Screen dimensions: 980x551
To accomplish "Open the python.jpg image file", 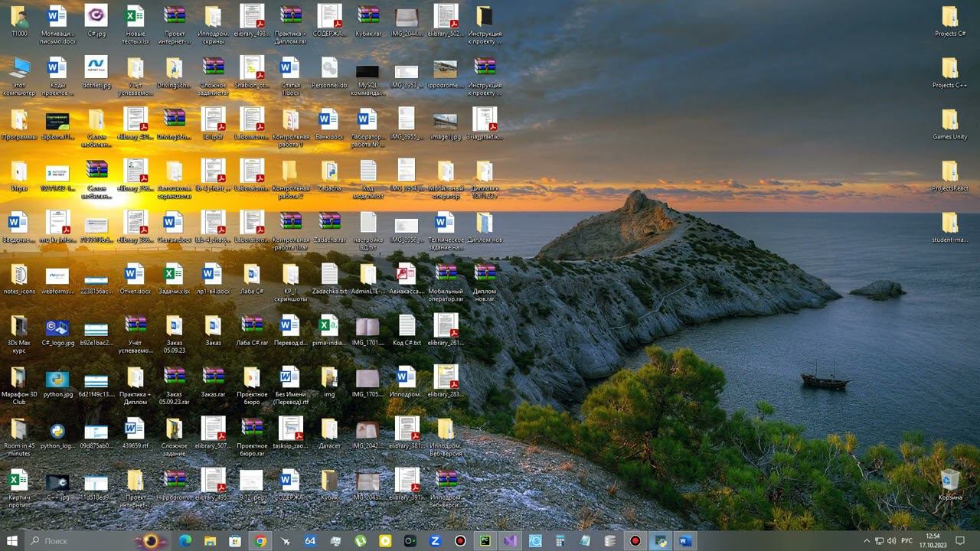I will 57,383.
